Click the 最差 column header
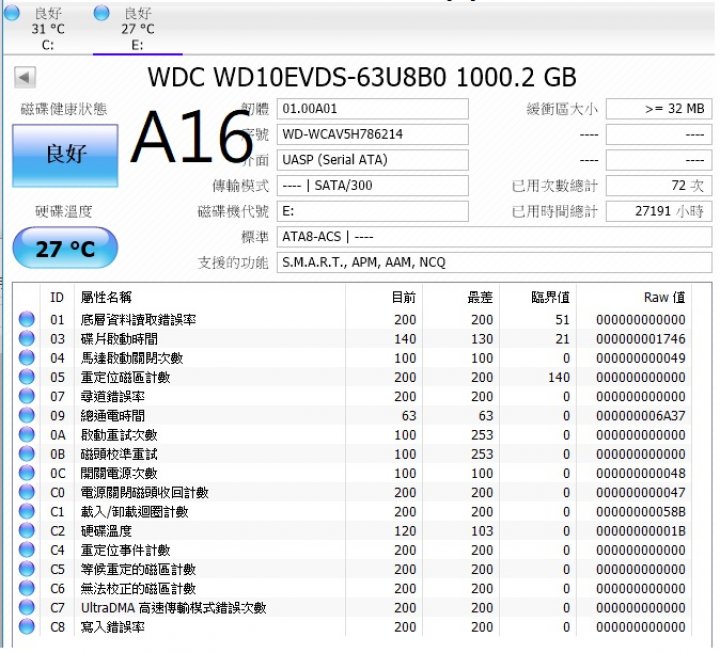This screenshot has height=653, width=720. tap(480, 298)
